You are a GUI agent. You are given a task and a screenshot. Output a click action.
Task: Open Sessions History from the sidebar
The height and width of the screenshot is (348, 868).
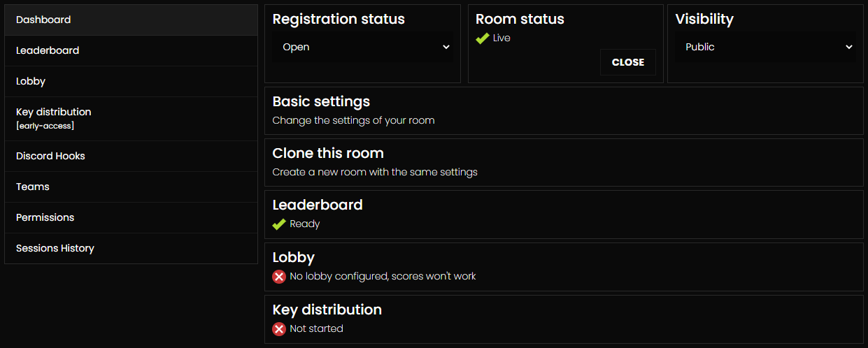131,249
